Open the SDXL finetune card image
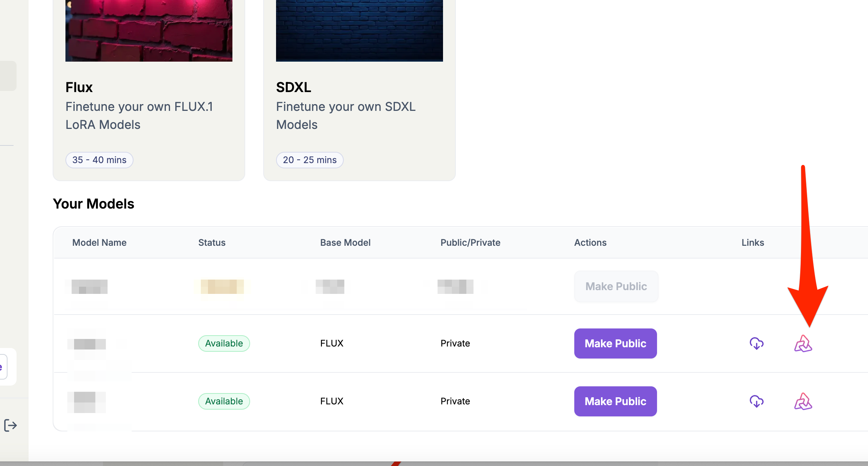 pos(360,30)
